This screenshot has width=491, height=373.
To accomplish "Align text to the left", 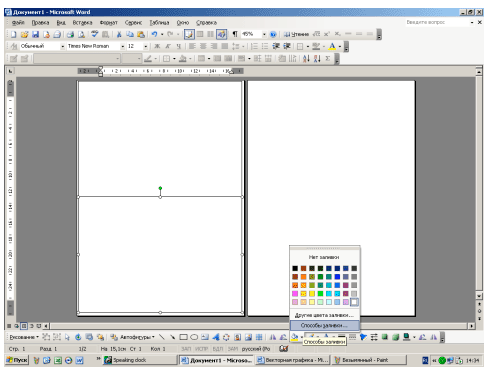I will click(192, 46).
